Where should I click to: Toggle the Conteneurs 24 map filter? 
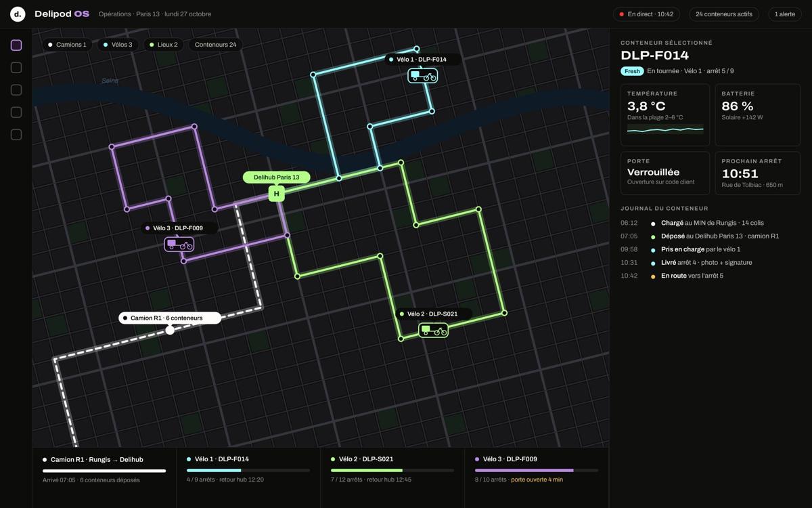215,45
